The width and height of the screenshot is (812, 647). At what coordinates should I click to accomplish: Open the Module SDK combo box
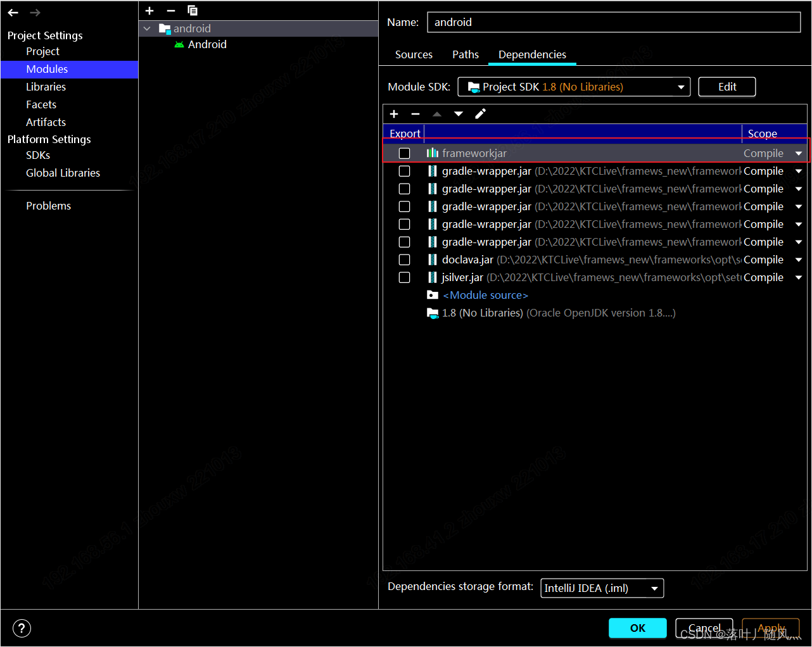(574, 87)
